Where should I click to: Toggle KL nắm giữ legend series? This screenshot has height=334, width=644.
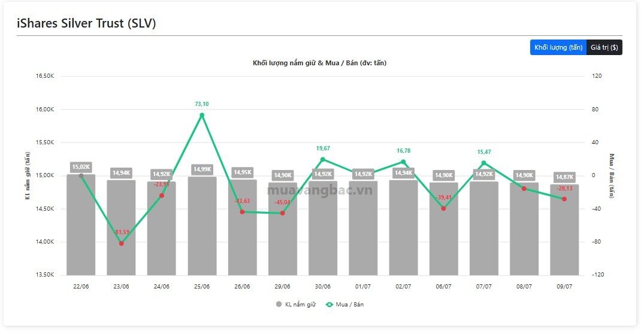[296, 305]
